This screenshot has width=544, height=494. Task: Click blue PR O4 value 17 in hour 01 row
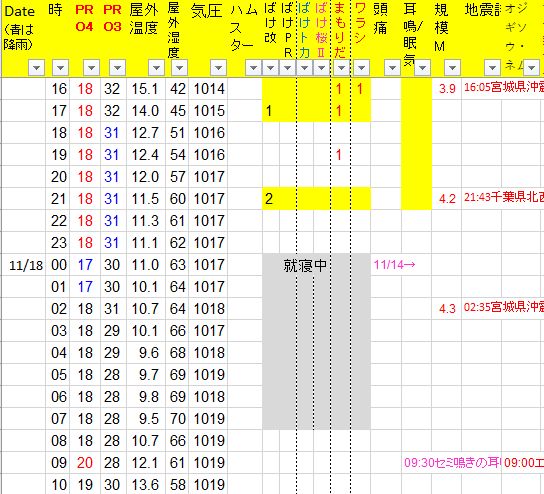[85, 287]
